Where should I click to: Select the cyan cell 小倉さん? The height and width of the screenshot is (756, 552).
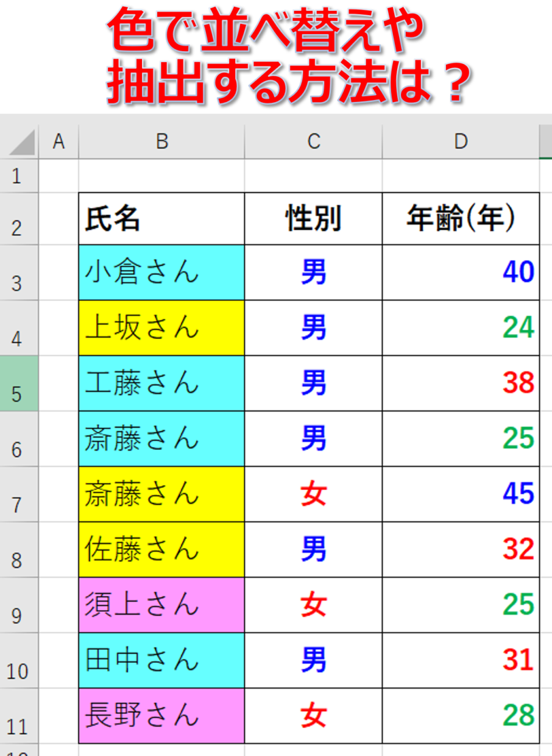[161, 273]
